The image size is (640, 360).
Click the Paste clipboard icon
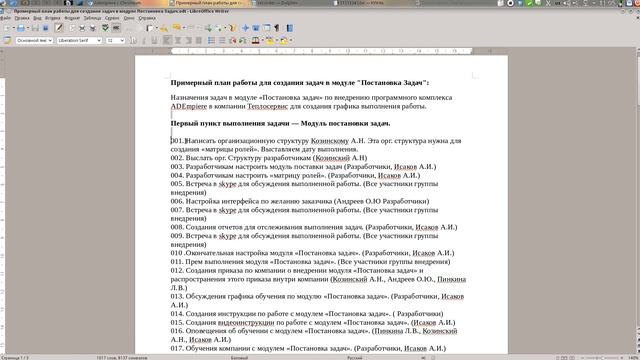pos(149,28)
